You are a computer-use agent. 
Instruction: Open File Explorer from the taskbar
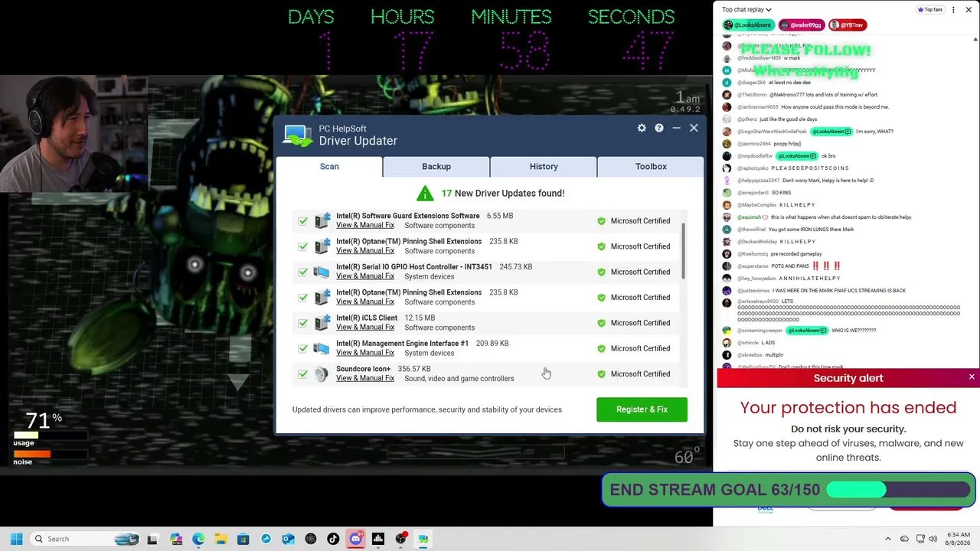220,539
